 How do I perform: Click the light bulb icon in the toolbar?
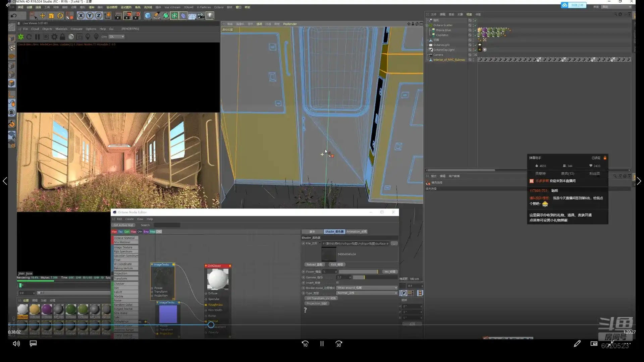click(210, 16)
